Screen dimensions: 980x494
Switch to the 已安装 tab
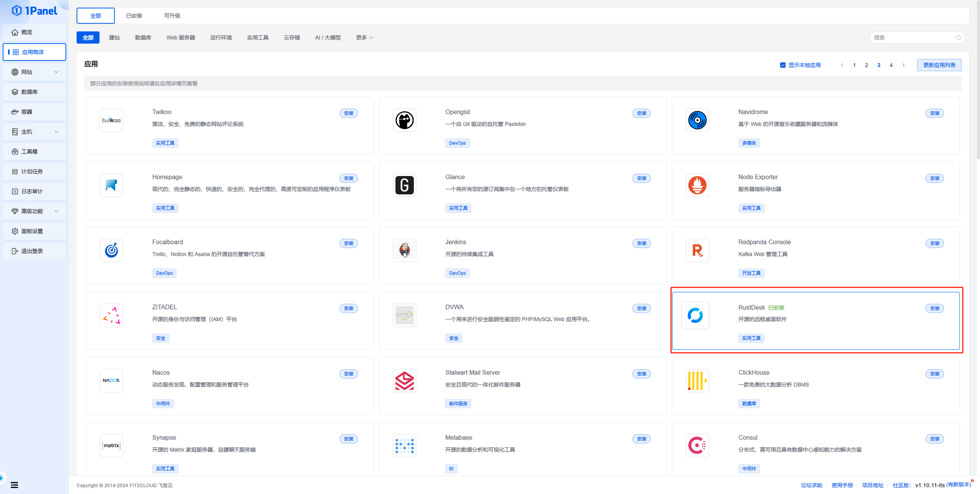pyautogui.click(x=134, y=16)
